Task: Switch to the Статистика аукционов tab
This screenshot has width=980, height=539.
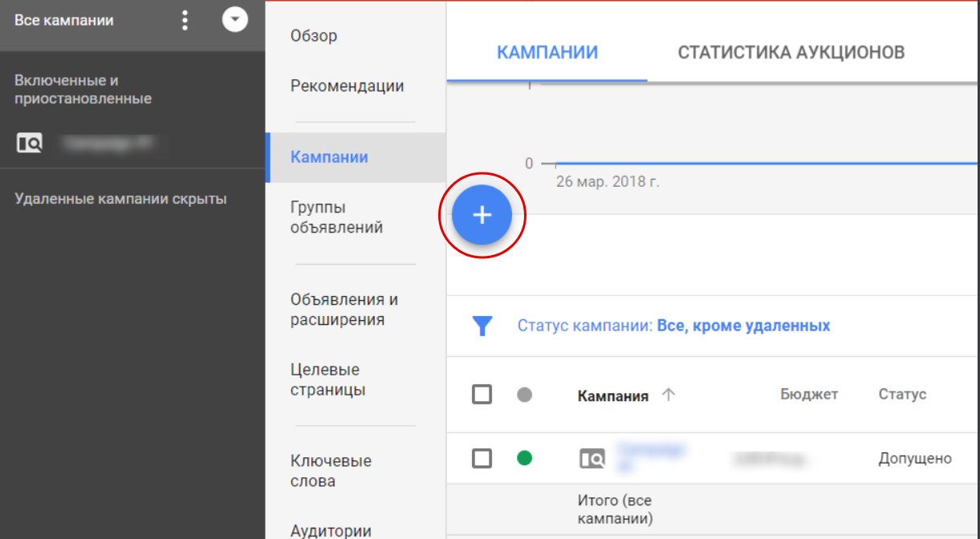Action: coord(791,53)
